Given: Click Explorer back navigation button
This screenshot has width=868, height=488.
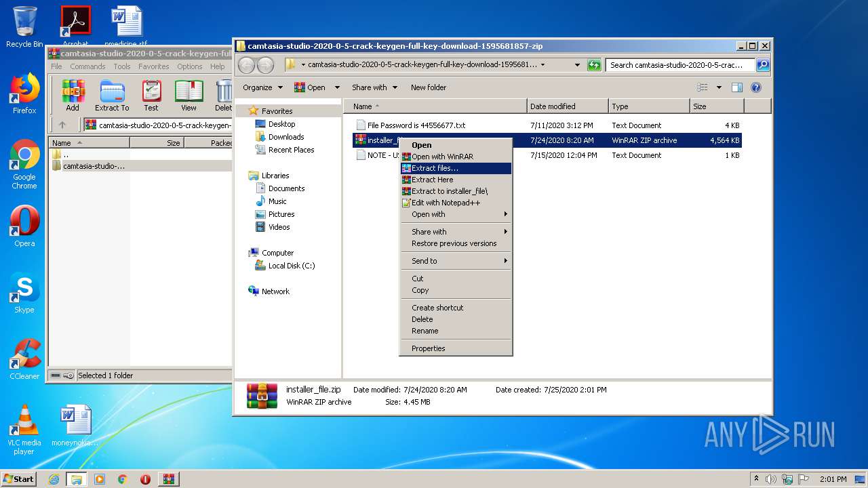Looking at the screenshot, I should (246, 65).
